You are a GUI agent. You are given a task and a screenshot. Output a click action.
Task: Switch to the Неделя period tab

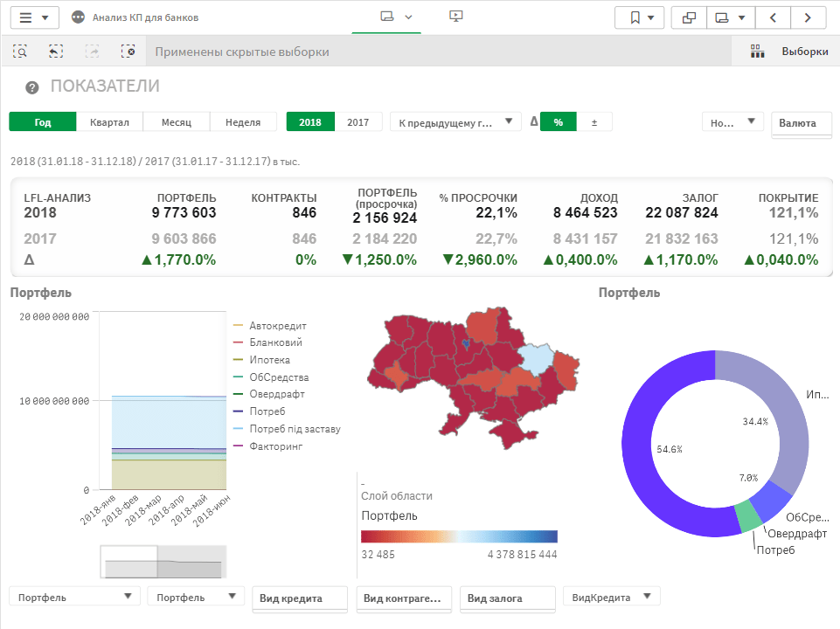(x=243, y=122)
